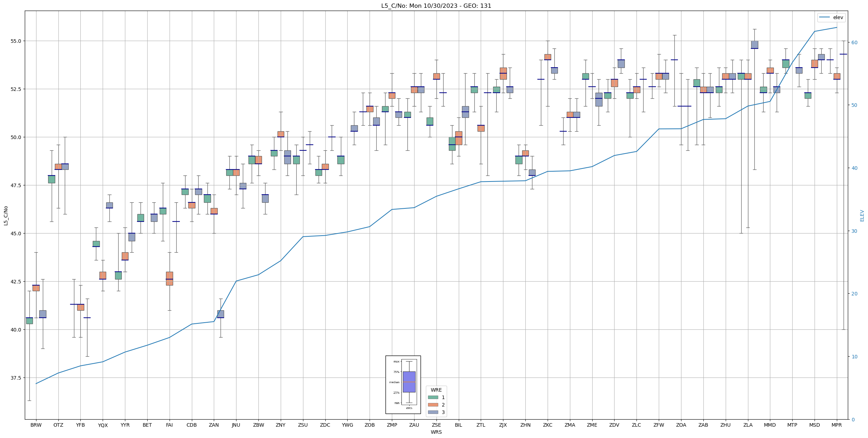
Task: Click the ZHN station tick label
Action: click(525, 425)
